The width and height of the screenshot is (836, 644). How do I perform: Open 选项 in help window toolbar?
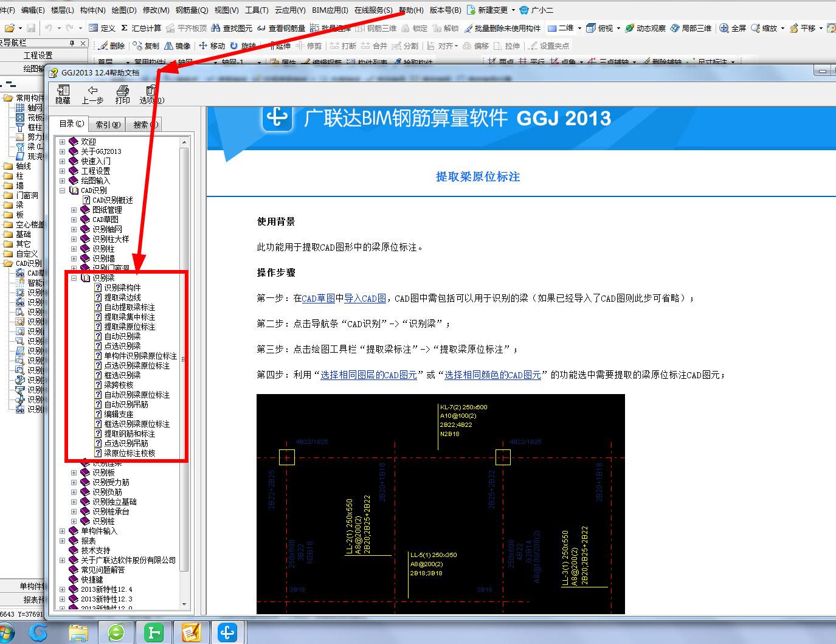(x=151, y=95)
